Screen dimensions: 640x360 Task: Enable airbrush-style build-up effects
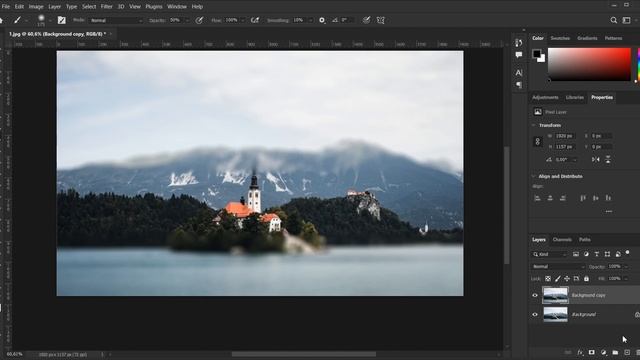(x=255, y=20)
